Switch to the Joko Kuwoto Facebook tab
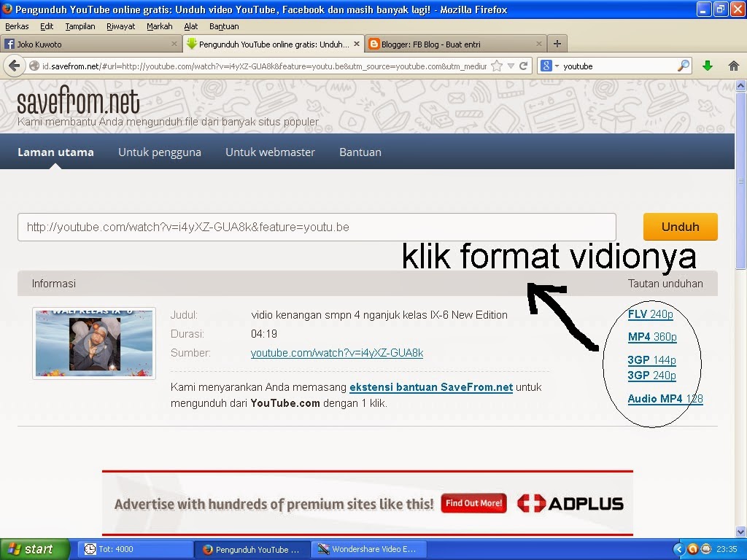This screenshot has width=747, height=560. [x=90, y=44]
